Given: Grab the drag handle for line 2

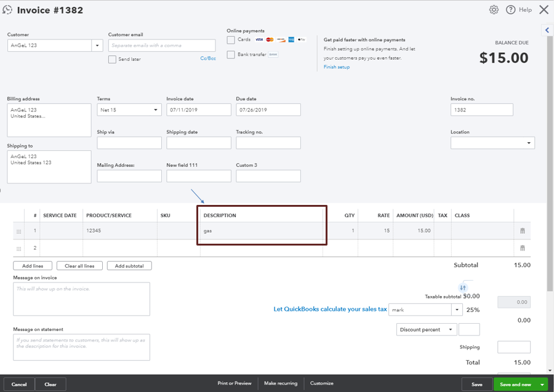Looking at the screenshot, I should 18,249.
